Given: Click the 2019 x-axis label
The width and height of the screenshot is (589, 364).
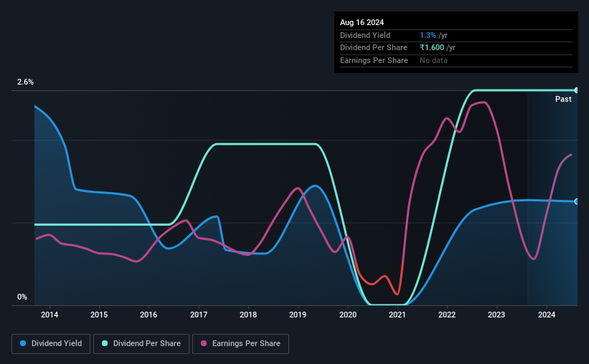Looking at the screenshot, I should pyautogui.click(x=298, y=315).
